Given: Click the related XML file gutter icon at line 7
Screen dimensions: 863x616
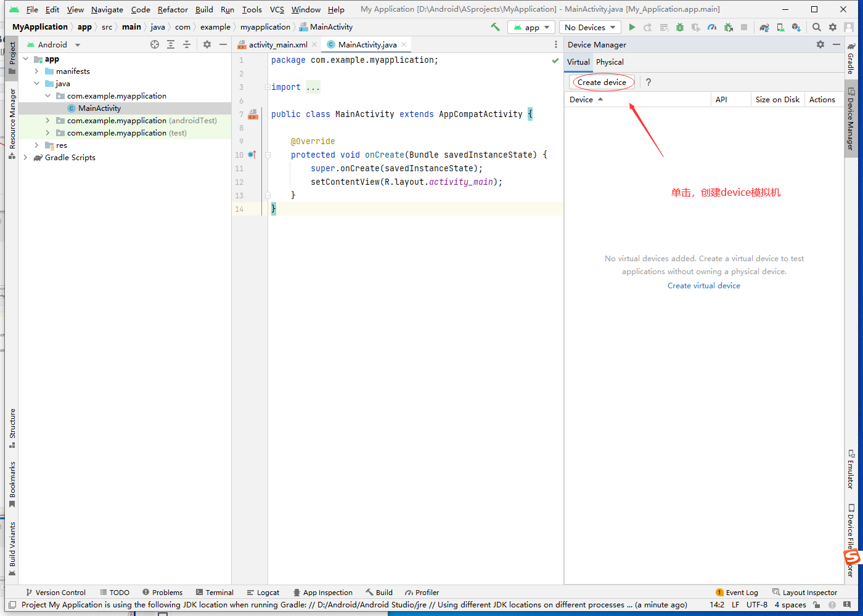Looking at the screenshot, I should click(x=253, y=114).
